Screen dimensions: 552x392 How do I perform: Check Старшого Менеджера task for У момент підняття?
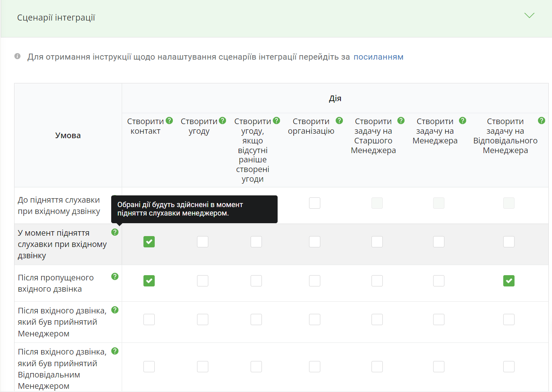(x=377, y=242)
